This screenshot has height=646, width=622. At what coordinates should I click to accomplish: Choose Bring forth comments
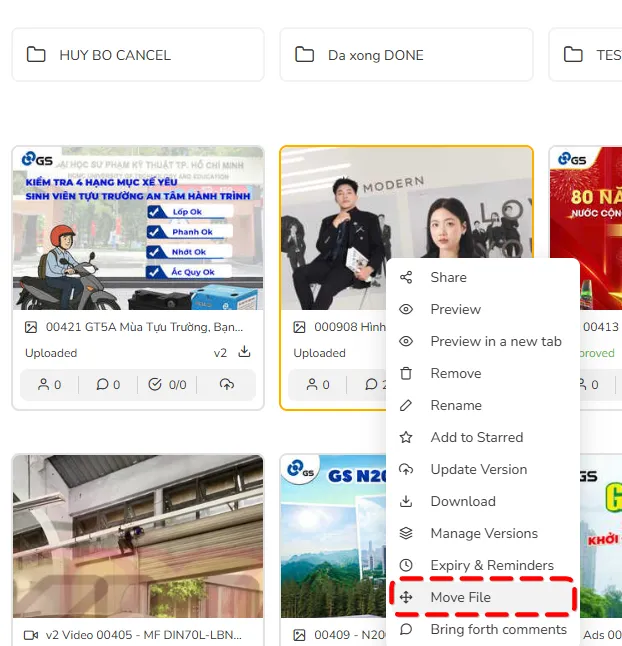(483, 630)
